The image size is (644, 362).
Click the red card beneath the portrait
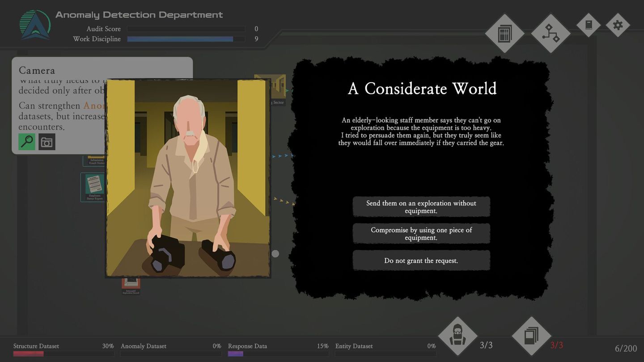click(131, 286)
